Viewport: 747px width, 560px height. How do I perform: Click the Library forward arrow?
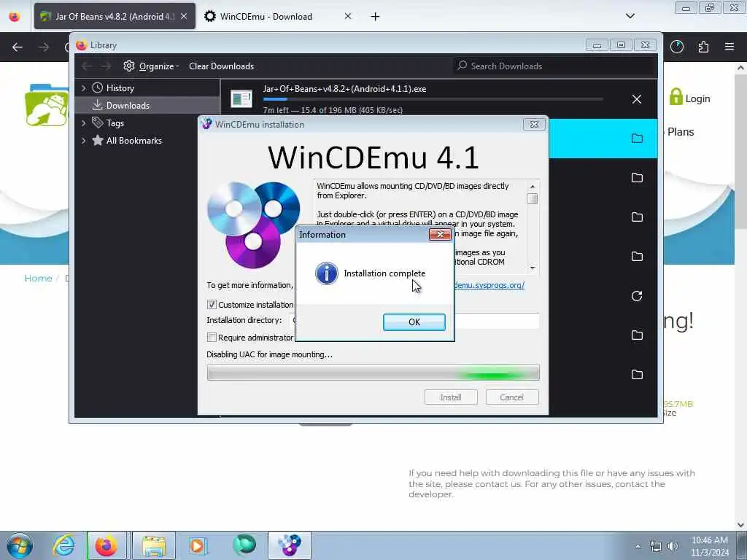106,66
